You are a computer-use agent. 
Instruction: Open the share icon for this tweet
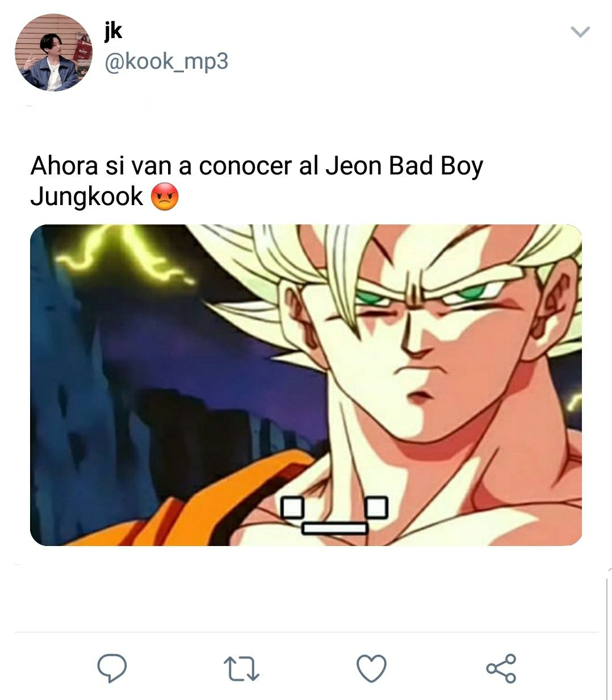click(501, 668)
